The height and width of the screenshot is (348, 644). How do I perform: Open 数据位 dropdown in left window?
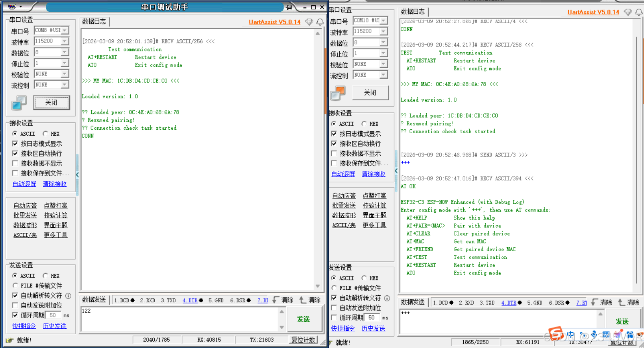point(65,52)
